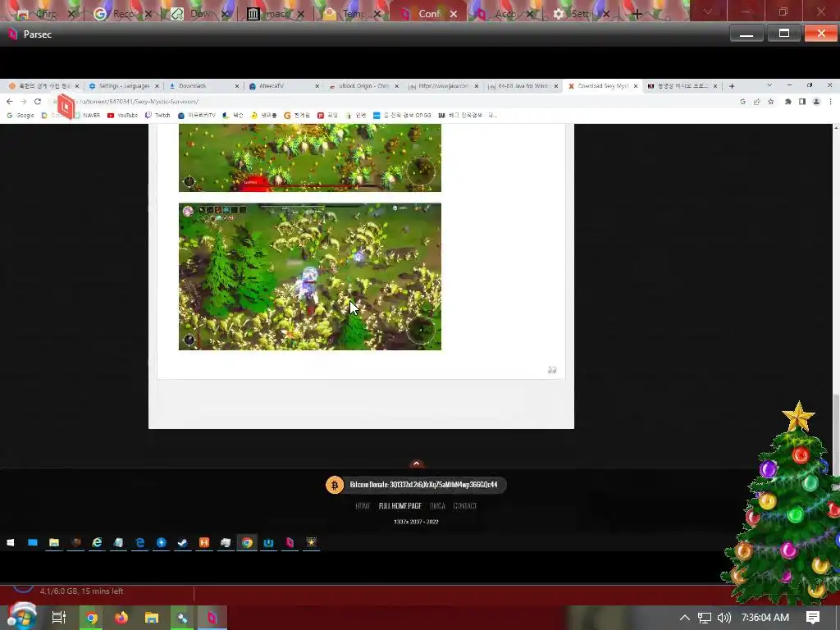
Task: Open remote Chrome tab search chevron
Action: [x=769, y=85]
